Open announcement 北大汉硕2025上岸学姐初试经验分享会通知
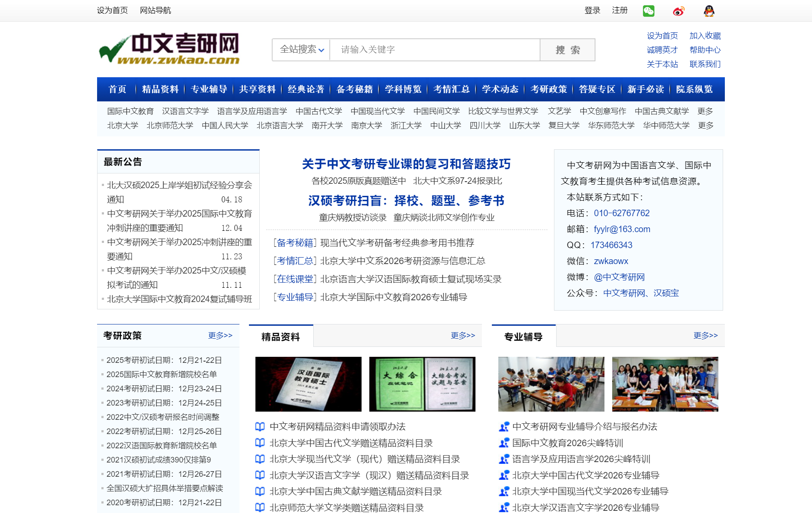Image resolution: width=812 pixels, height=513 pixels. click(179, 192)
